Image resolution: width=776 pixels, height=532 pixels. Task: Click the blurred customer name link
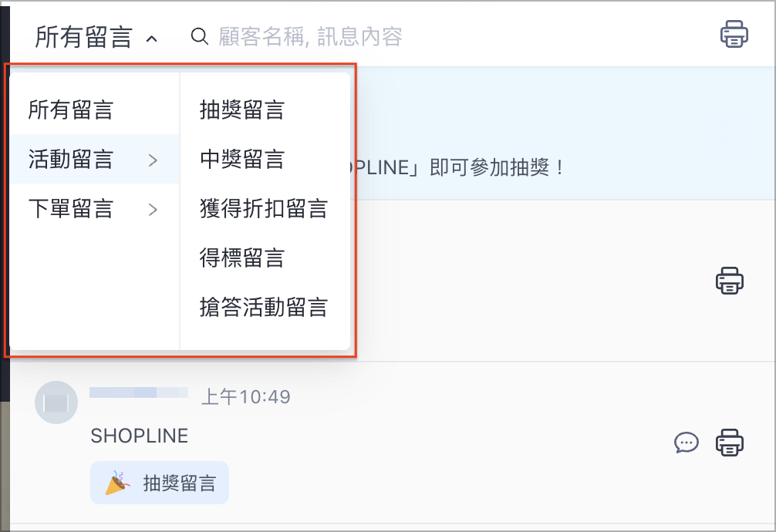[139, 392]
